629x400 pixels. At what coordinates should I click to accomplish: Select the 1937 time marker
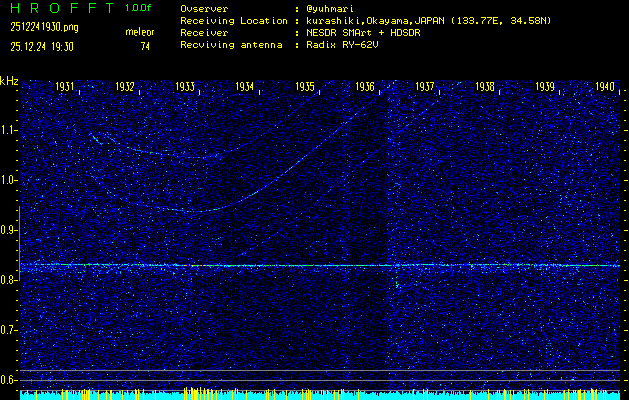point(425,87)
